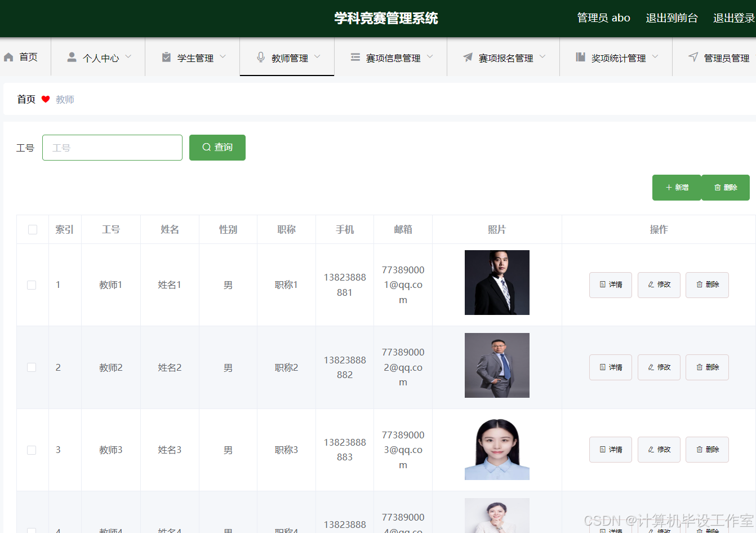Click the green 新增 button
This screenshot has height=533, width=756.
tap(677, 188)
